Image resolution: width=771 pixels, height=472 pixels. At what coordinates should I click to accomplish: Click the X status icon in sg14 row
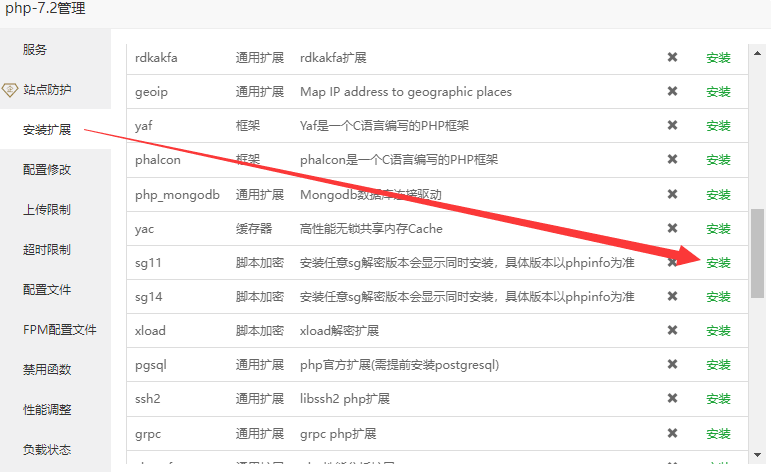(x=672, y=296)
